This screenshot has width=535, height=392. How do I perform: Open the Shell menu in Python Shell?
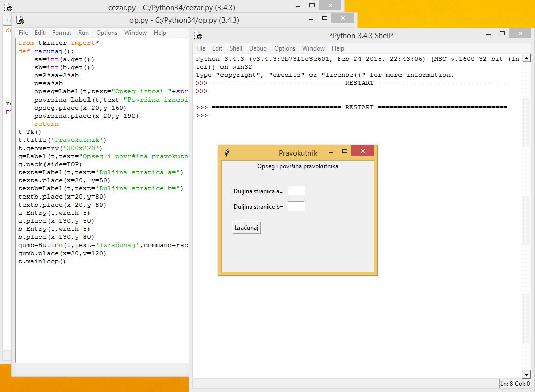tap(236, 48)
